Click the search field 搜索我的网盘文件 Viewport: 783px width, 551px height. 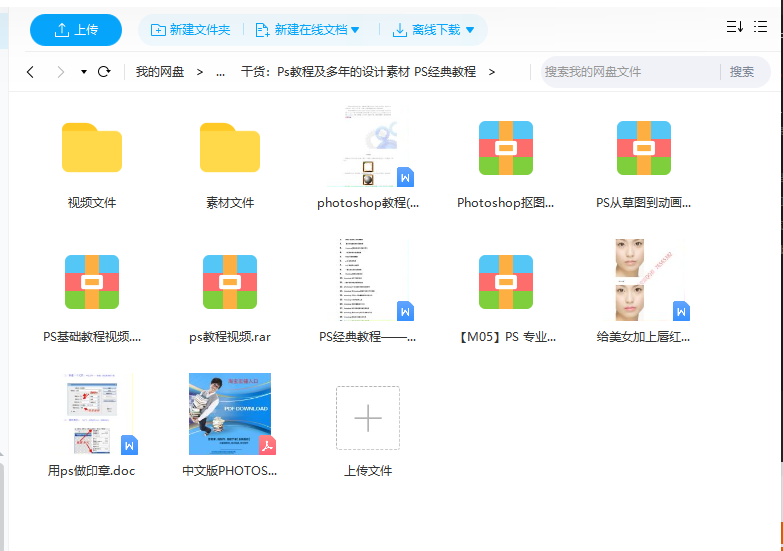click(630, 72)
